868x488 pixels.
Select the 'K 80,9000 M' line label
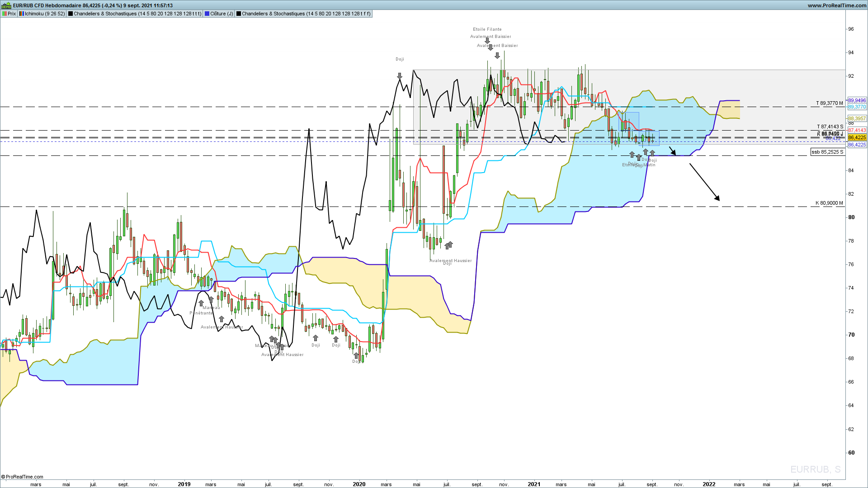[830, 203]
